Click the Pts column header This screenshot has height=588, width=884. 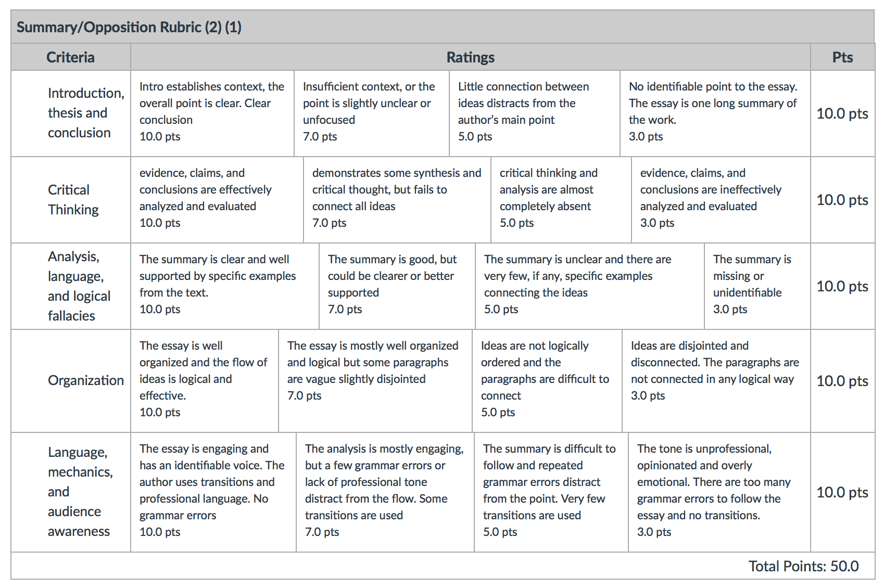click(x=842, y=57)
